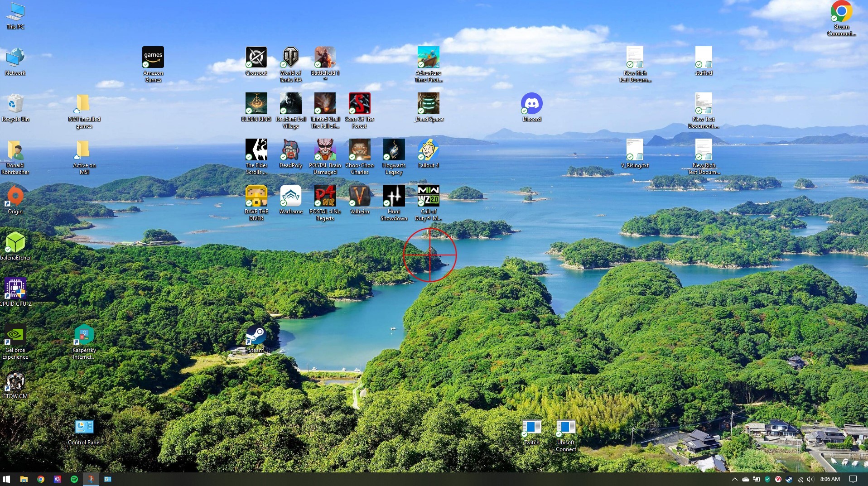Open File Explorer from the taskbar
This screenshot has width=868, height=486.
pos(24,479)
